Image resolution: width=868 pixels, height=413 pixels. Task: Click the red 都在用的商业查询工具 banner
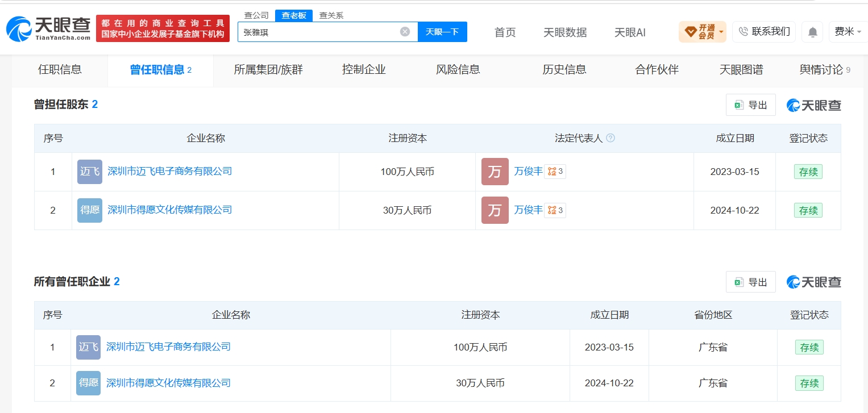coord(163,28)
